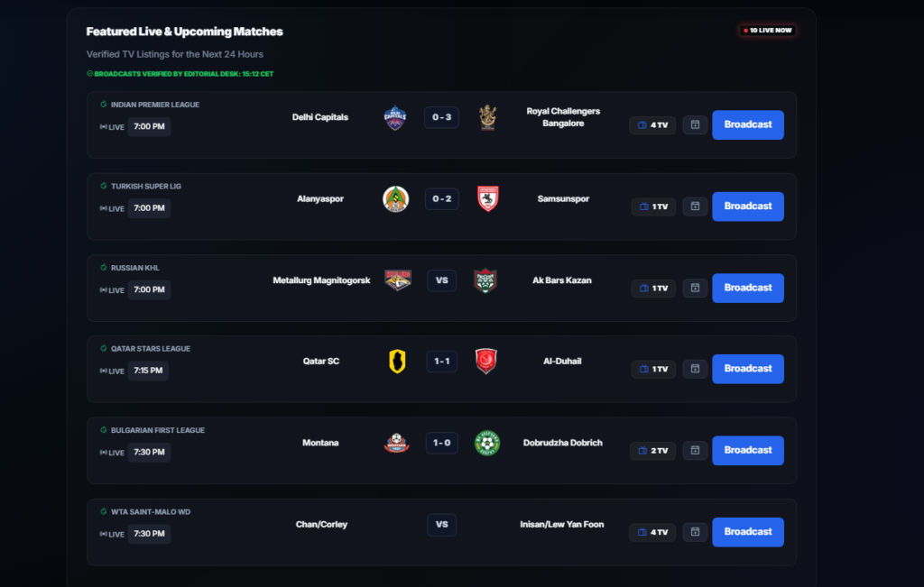924x587 pixels.
Task: Add Montana vs Dobrudzha to calendar
Action: pos(695,450)
